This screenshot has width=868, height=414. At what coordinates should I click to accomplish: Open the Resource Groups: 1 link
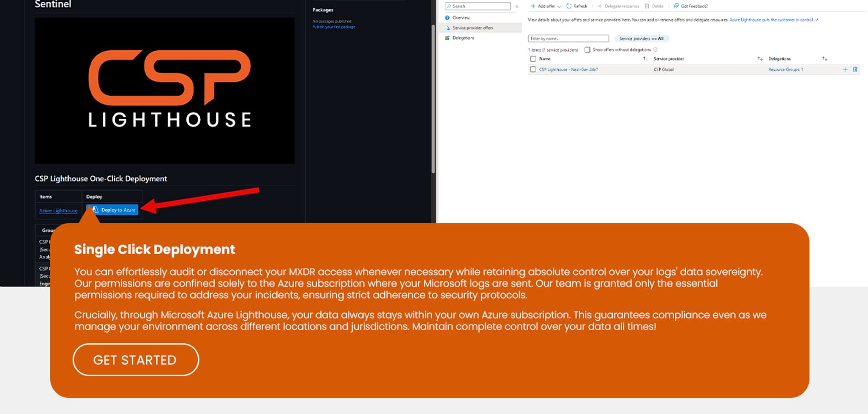tap(786, 69)
